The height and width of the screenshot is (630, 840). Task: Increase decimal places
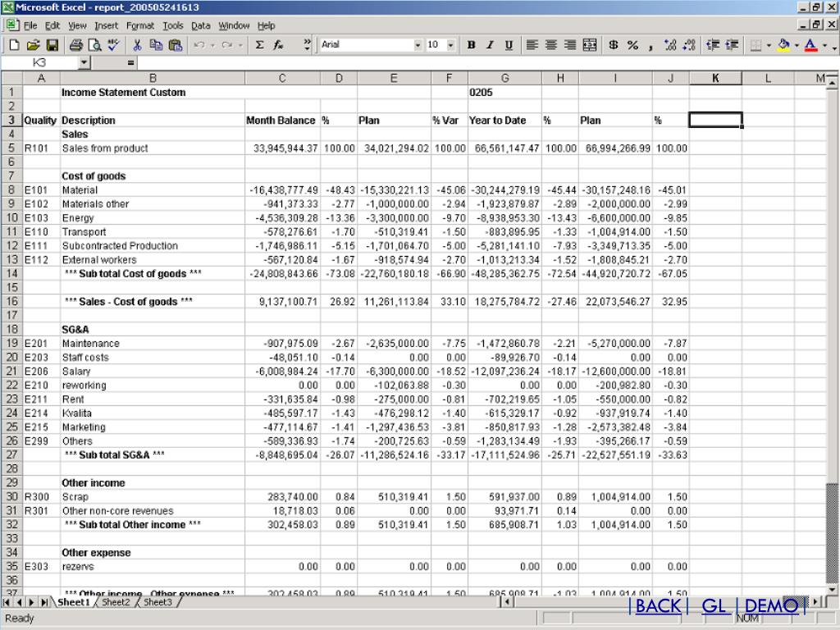[670, 45]
